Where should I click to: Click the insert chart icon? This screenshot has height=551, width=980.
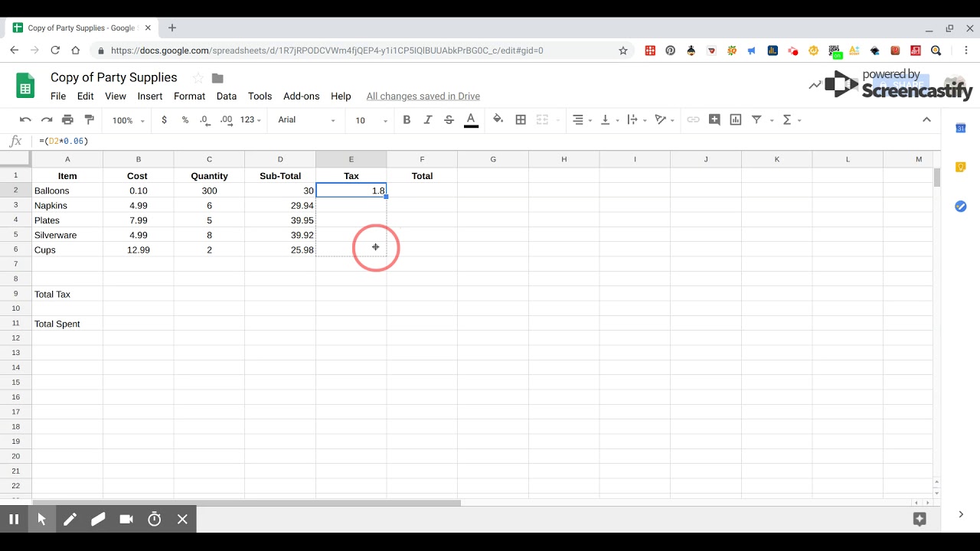coord(736,119)
